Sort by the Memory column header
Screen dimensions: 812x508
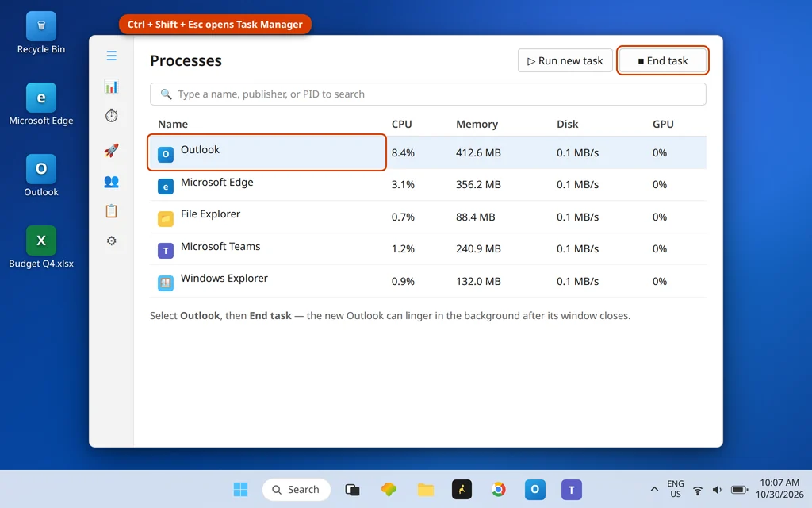tap(477, 124)
